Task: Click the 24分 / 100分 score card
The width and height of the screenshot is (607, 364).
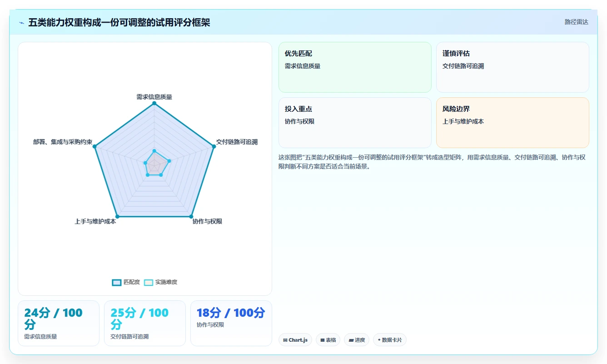Action: pos(59,323)
